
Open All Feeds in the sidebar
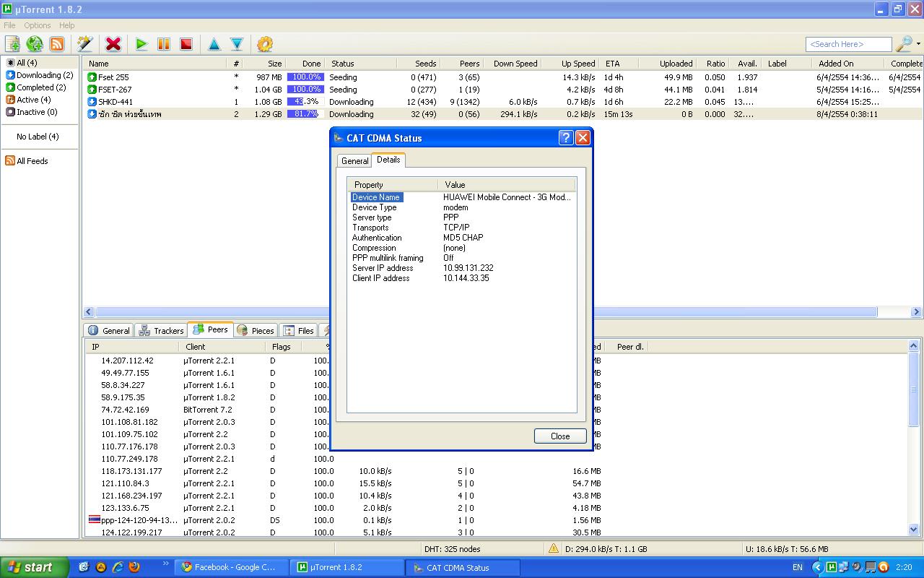pos(27,161)
